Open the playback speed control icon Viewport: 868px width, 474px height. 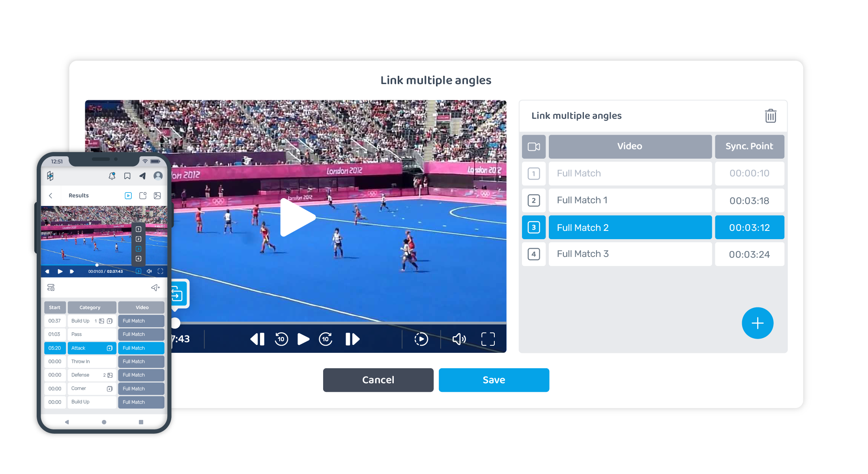click(421, 339)
